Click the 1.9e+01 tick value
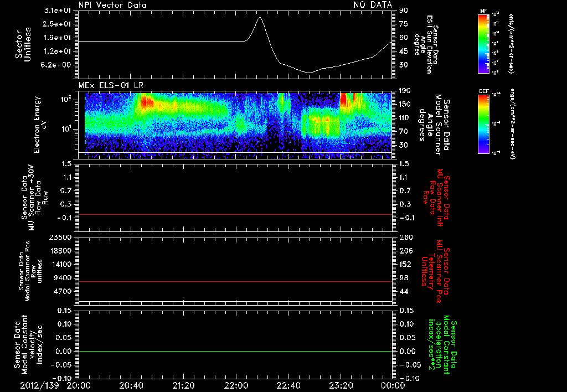Screen dimensions: 567x392 coord(58,38)
